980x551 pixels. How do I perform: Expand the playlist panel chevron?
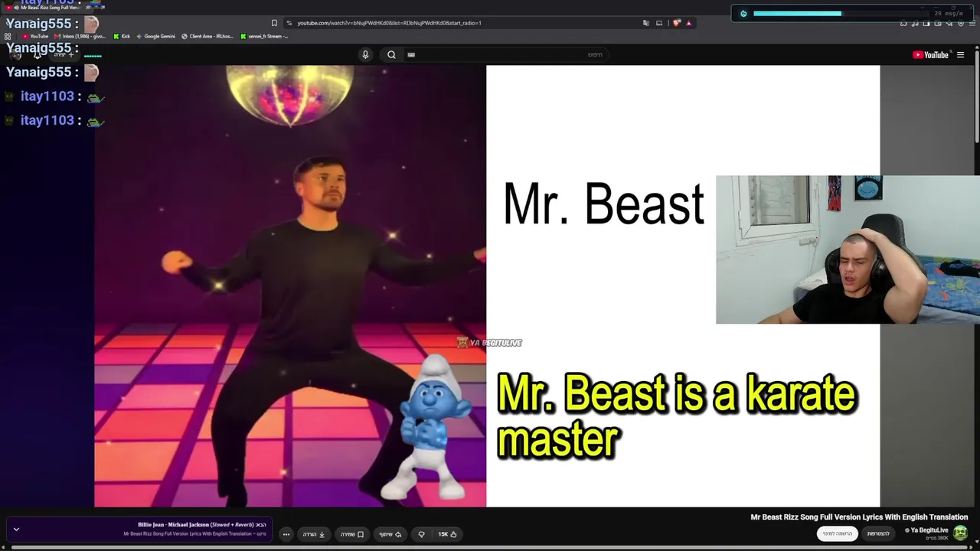[16, 530]
